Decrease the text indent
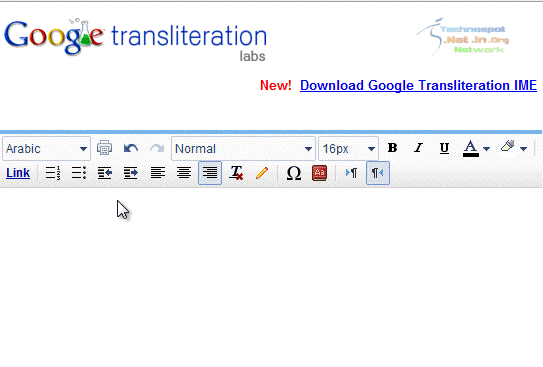Viewport: 543px width, 367px height. (105, 172)
